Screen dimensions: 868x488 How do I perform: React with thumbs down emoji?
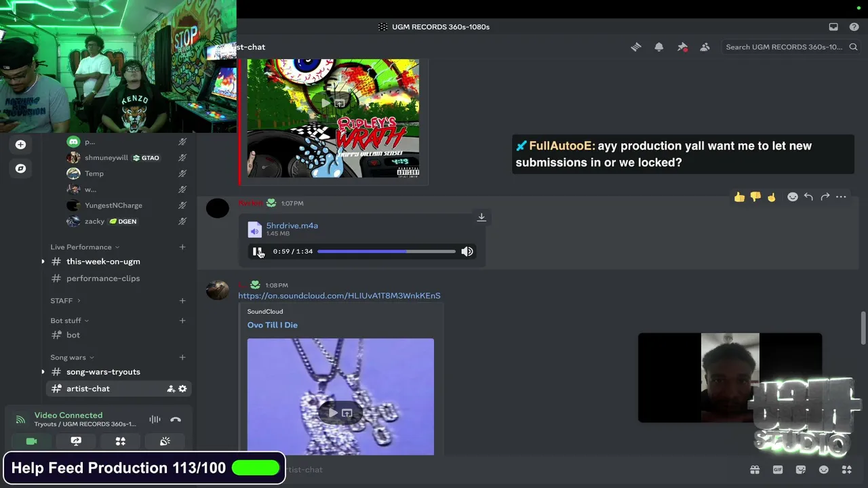click(755, 197)
